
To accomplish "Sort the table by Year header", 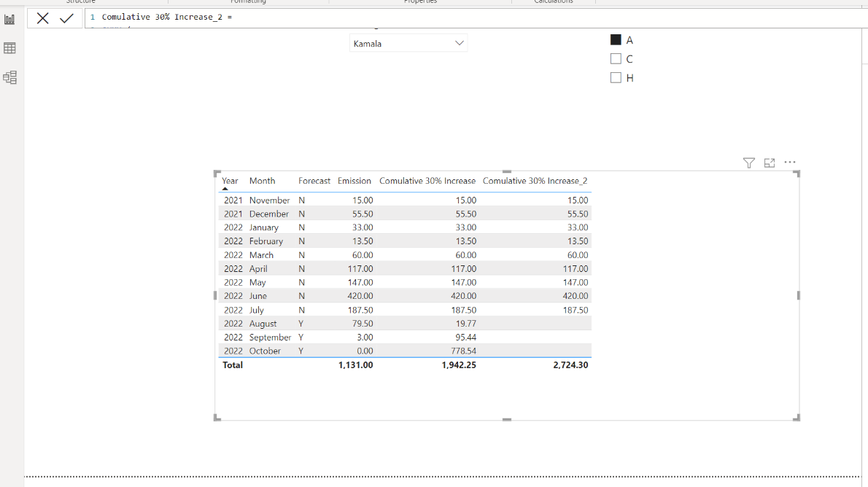I will (230, 181).
